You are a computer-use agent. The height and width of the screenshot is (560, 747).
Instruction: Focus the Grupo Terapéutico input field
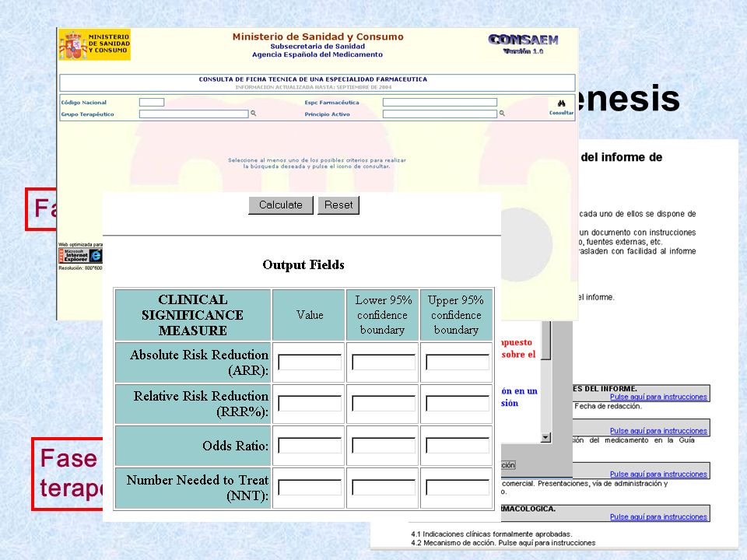pos(194,114)
